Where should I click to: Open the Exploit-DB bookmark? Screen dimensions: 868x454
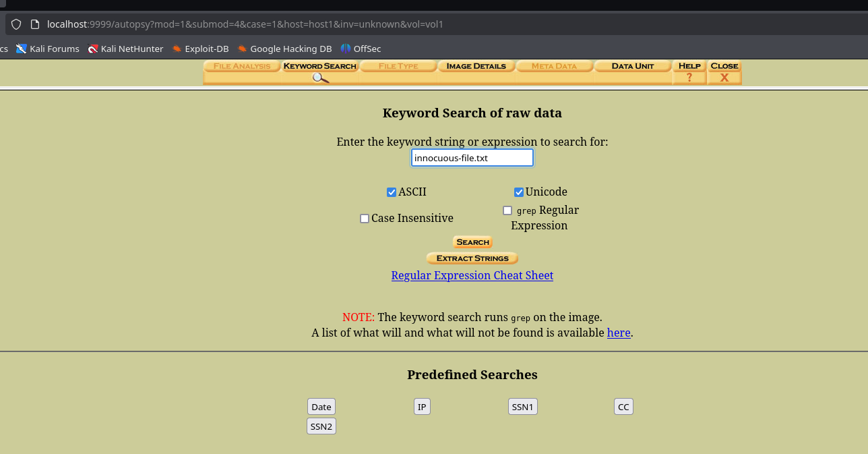point(200,49)
